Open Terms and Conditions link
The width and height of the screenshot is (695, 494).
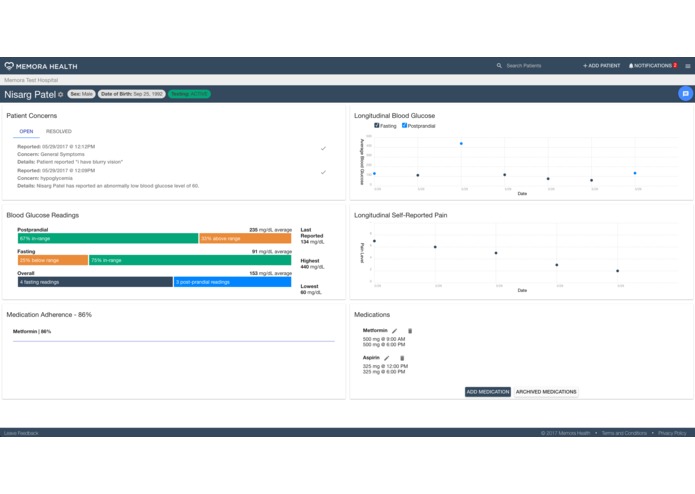coord(624,433)
